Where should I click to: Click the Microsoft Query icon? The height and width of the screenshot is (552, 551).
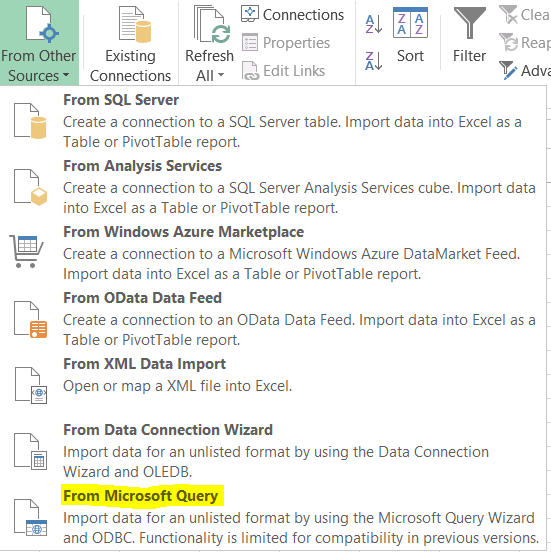point(30,518)
